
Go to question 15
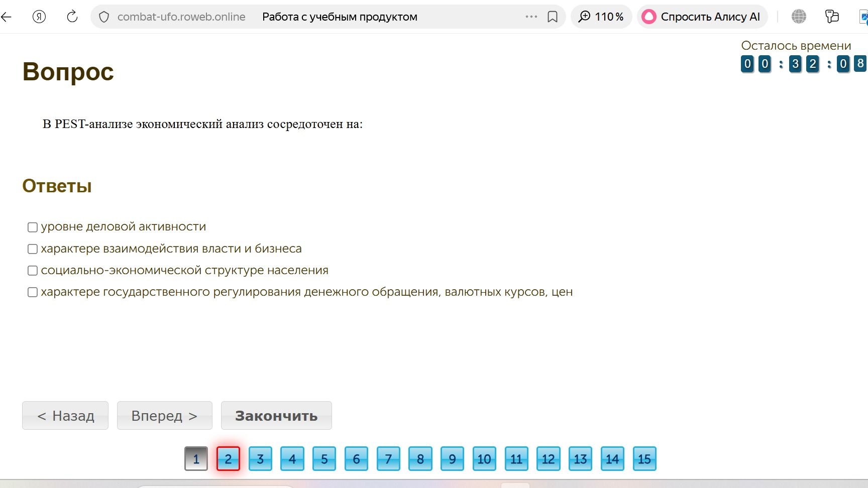click(x=644, y=458)
